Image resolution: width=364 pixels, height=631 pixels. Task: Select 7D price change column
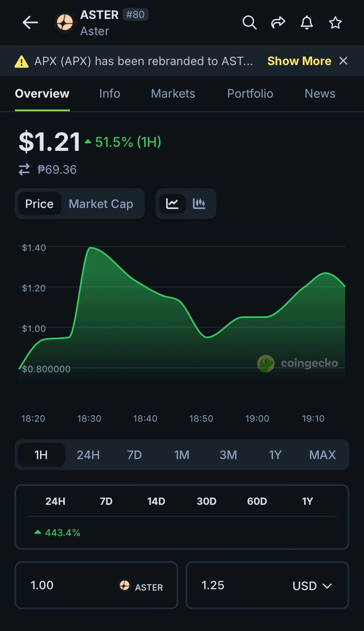[x=106, y=501]
